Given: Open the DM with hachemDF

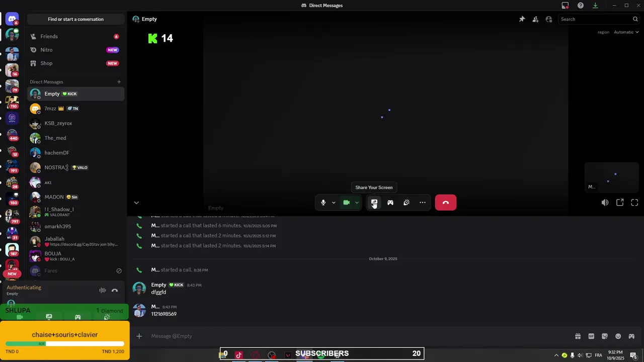Looking at the screenshot, I should (x=76, y=153).
